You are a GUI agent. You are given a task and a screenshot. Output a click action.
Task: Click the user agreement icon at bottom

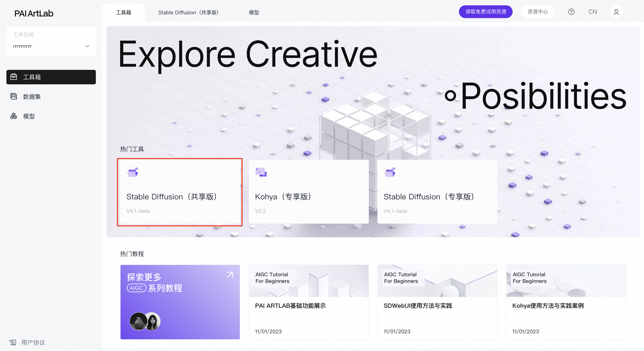click(x=13, y=342)
